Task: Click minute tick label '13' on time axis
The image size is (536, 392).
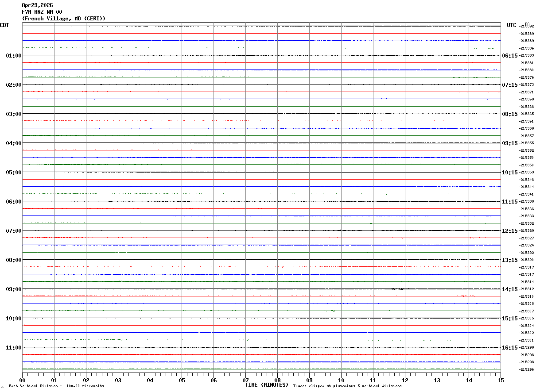Action: pos(437,380)
